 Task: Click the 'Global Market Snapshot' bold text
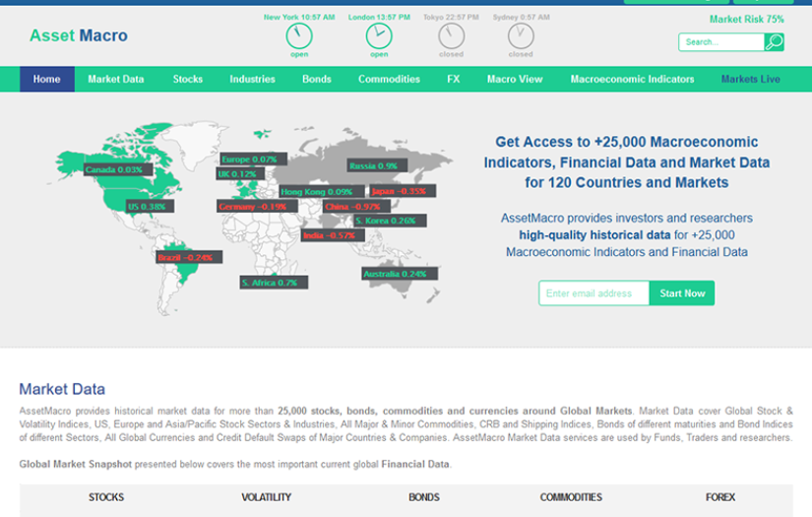76,464
